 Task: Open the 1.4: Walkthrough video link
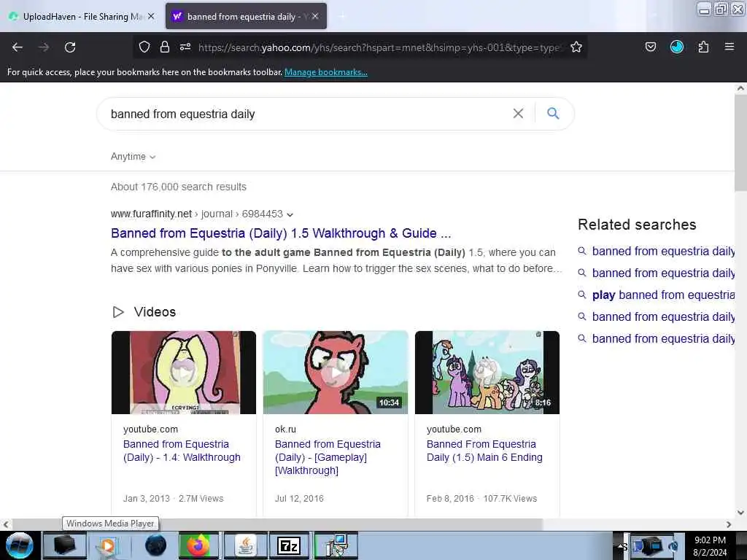pos(182,451)
